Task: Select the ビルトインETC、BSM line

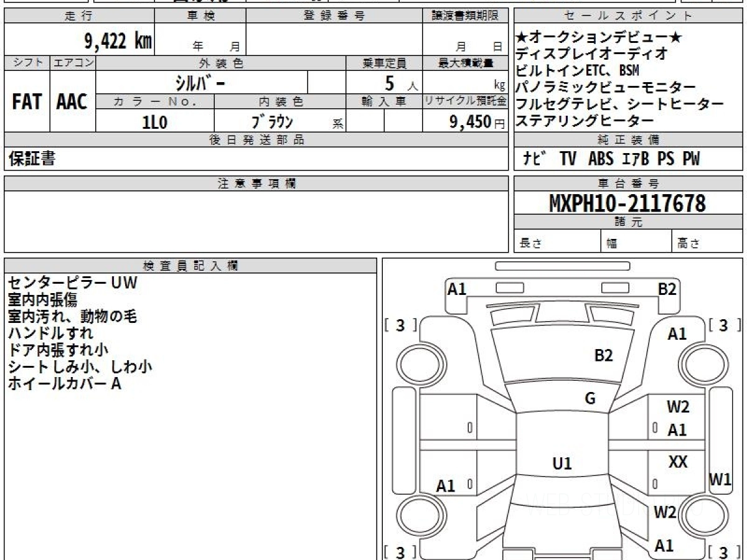Action: pos(578,70)
